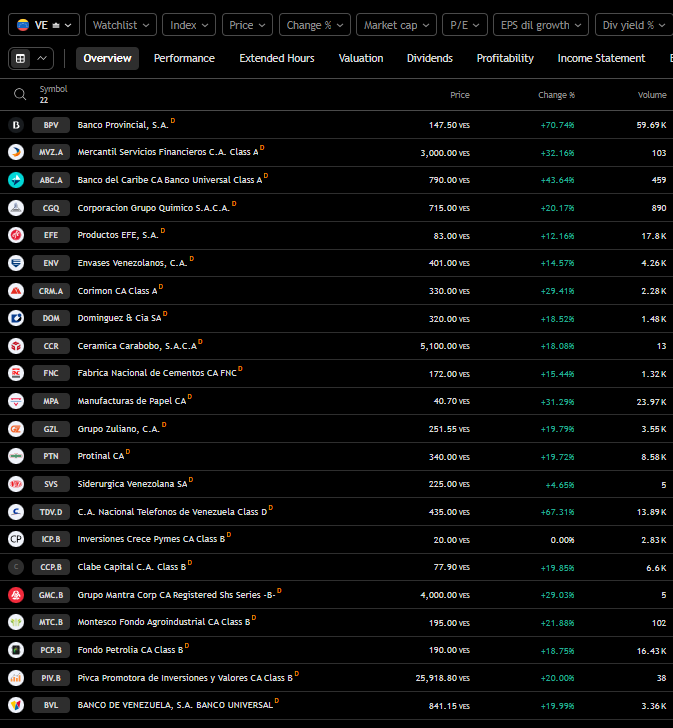Open the Watchlist filter dropdown

[x=121, y=25]
